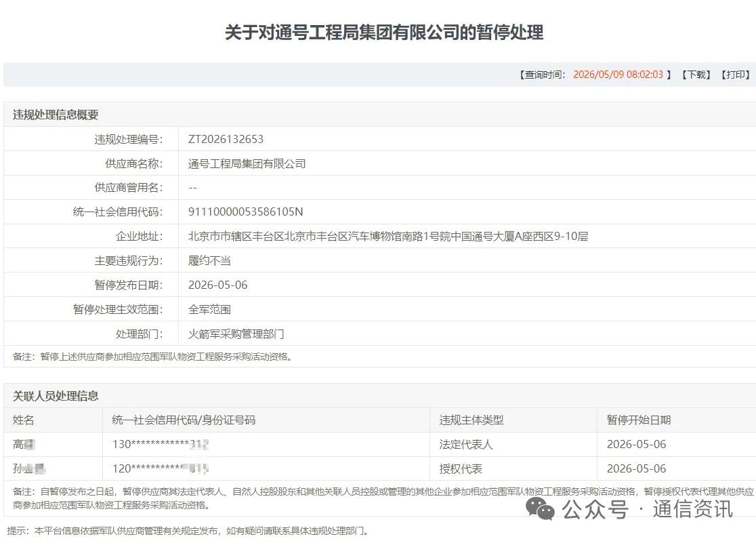Screen dimensions: 756x543
Task: Select credit code 91110000053586105N
Action: click(x=245, y=212)
